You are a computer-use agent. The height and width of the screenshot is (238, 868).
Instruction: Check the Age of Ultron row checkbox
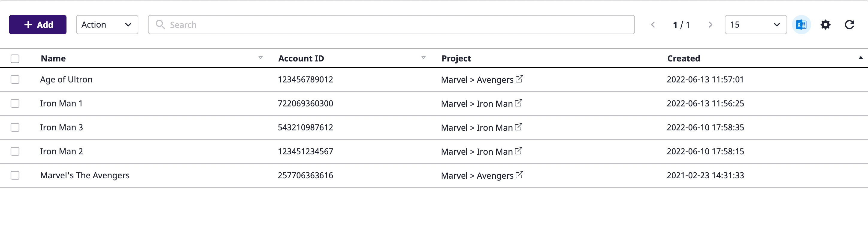click(15, 79)
